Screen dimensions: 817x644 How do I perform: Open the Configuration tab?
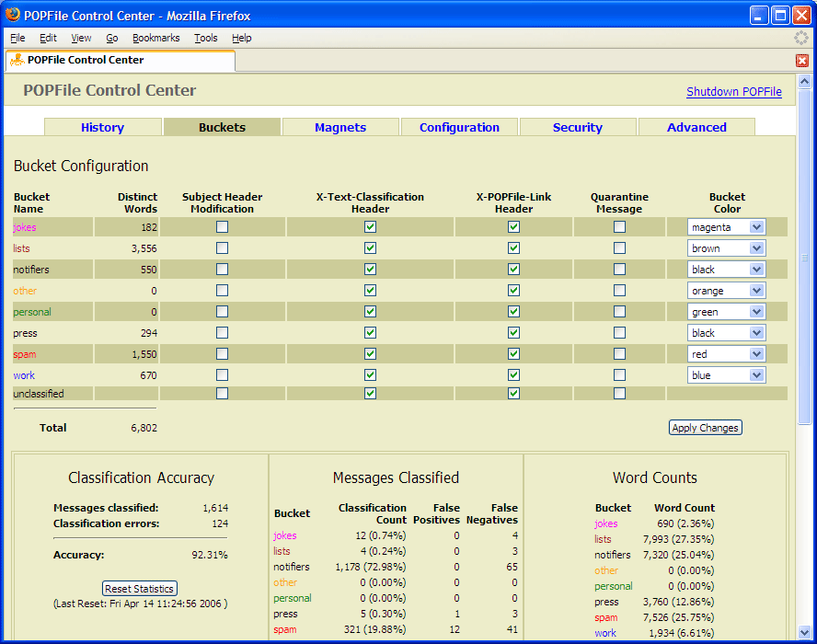tap(459, 127)
